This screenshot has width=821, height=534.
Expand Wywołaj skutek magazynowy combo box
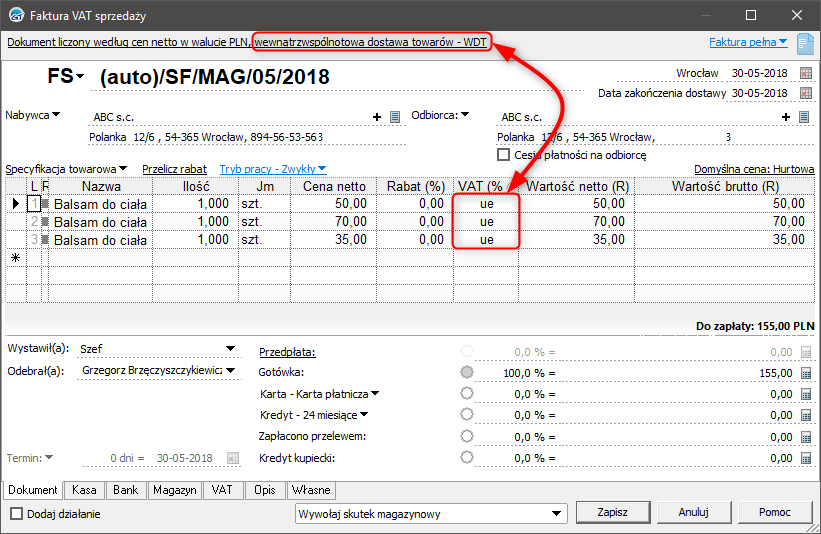(557, 513)
